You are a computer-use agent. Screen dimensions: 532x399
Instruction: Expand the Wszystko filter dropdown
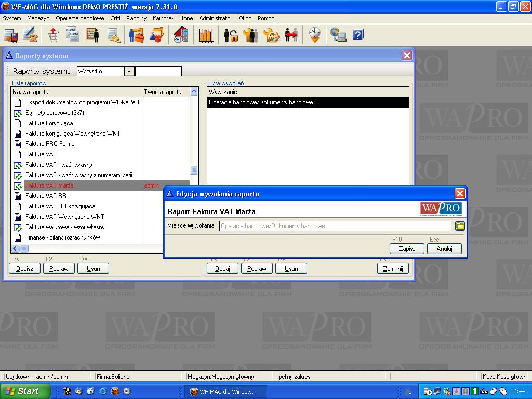tap(129, 71)
